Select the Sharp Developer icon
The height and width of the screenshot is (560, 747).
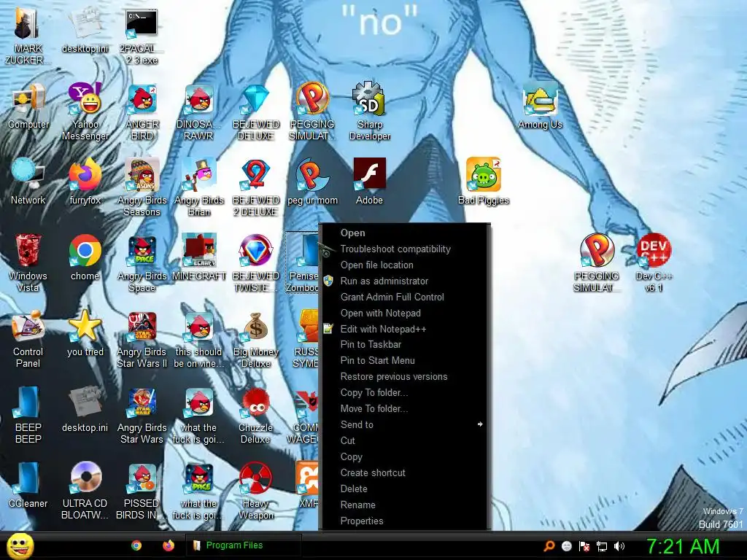coord(370,99)
